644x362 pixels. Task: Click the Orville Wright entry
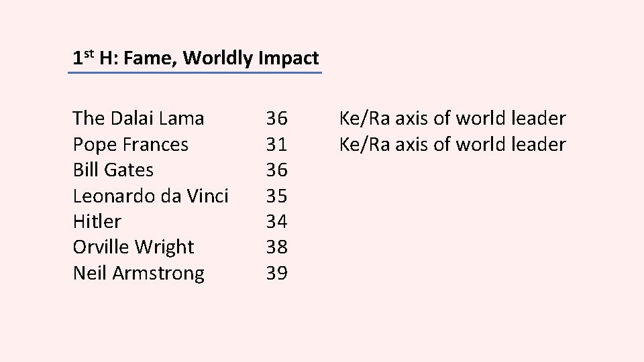pyautogui.click(x=133, y=247)
